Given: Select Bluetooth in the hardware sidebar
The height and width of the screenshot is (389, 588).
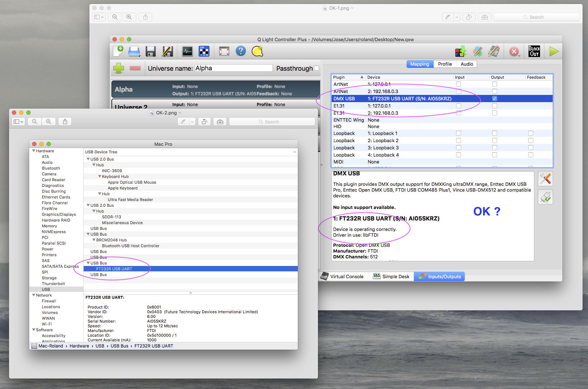Looking at the screenshot, I should click(51, 168).
